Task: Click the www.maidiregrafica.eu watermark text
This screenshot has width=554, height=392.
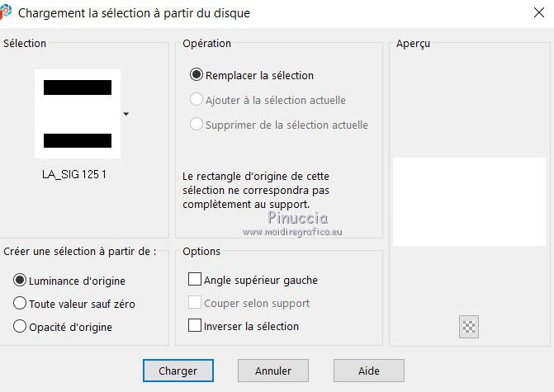Action: click(292, 232)
